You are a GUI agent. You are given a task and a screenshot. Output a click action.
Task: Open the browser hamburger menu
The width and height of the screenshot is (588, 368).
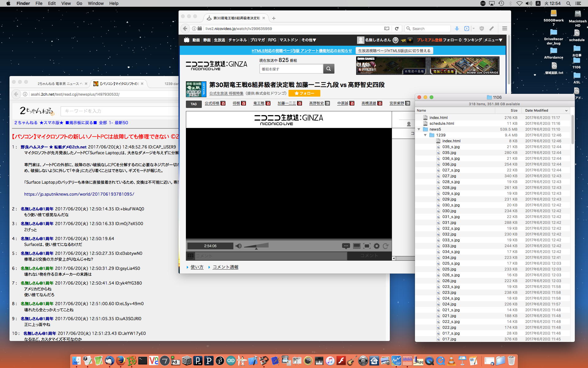[504, 29]
